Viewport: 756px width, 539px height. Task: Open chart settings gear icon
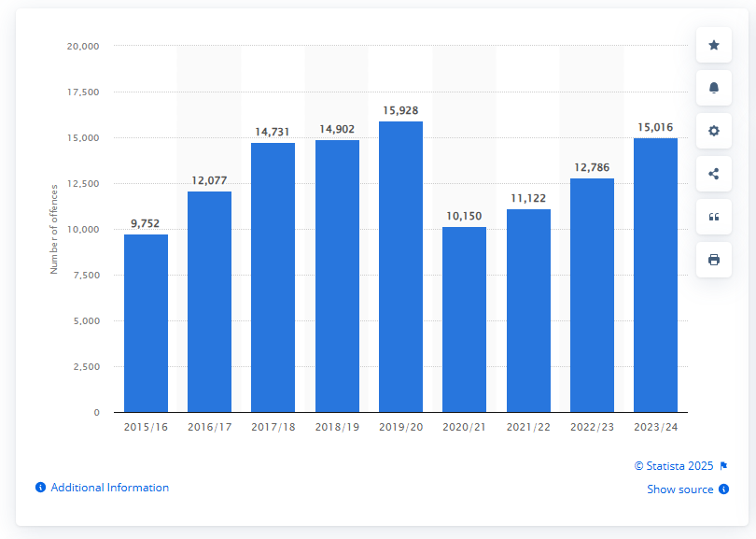714,131
